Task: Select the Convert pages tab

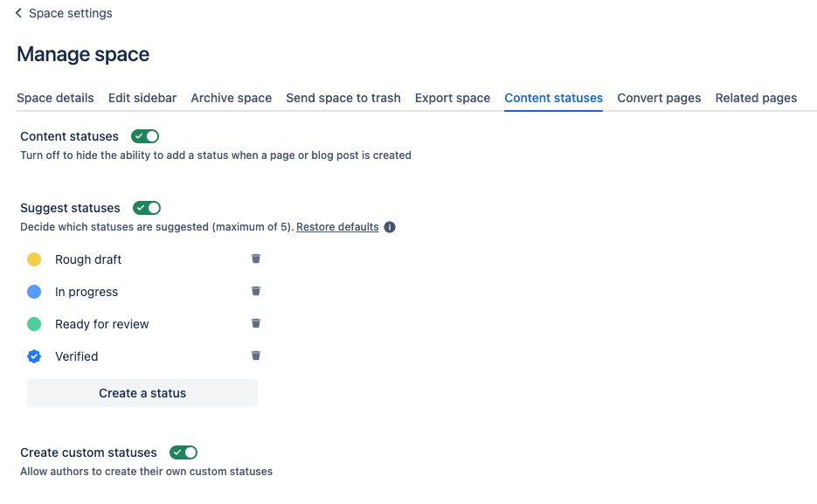Action: coord(659,98)
